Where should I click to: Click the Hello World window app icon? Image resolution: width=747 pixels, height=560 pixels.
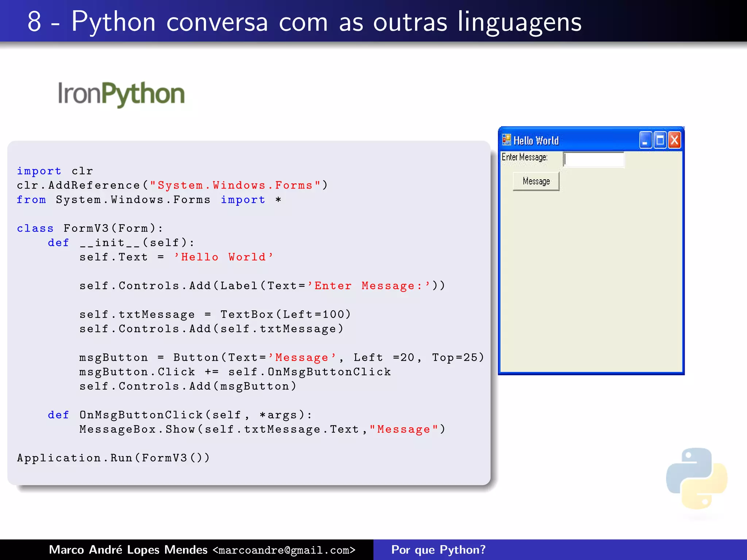coord(506,140)
